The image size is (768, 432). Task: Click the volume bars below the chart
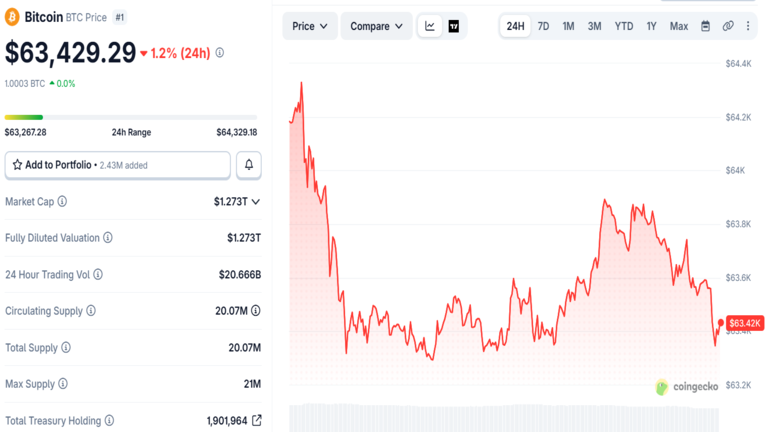click(504, 418)
